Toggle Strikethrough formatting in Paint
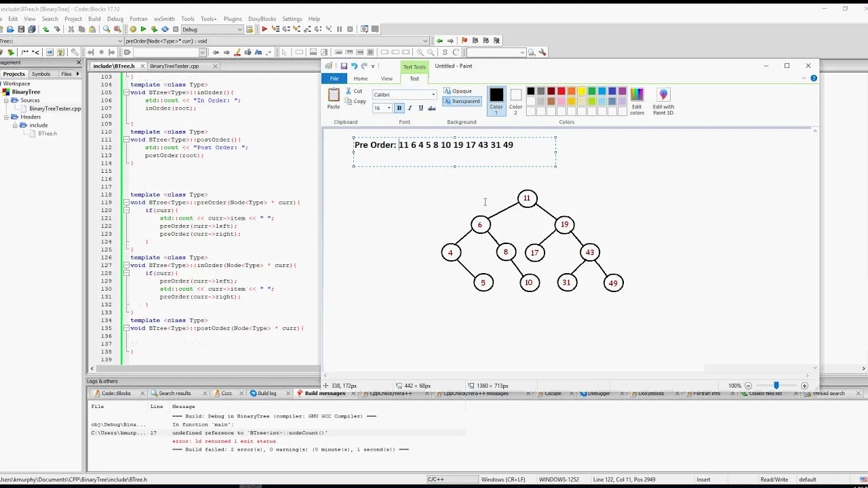The width and height of the screenshot is (868, 488). click(431, 108)
